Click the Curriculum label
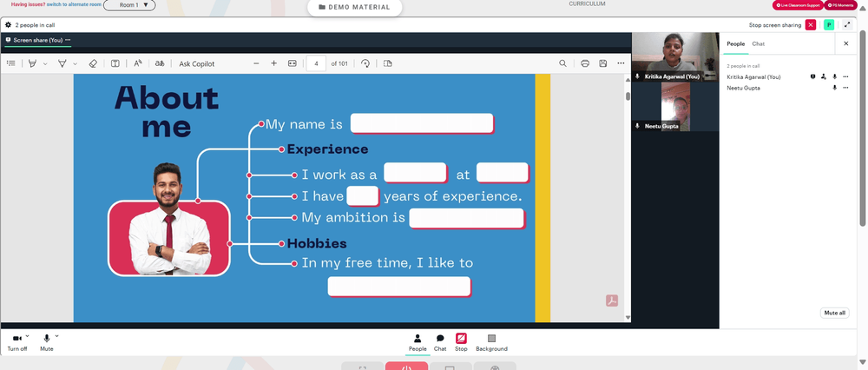 coord(587,3)
